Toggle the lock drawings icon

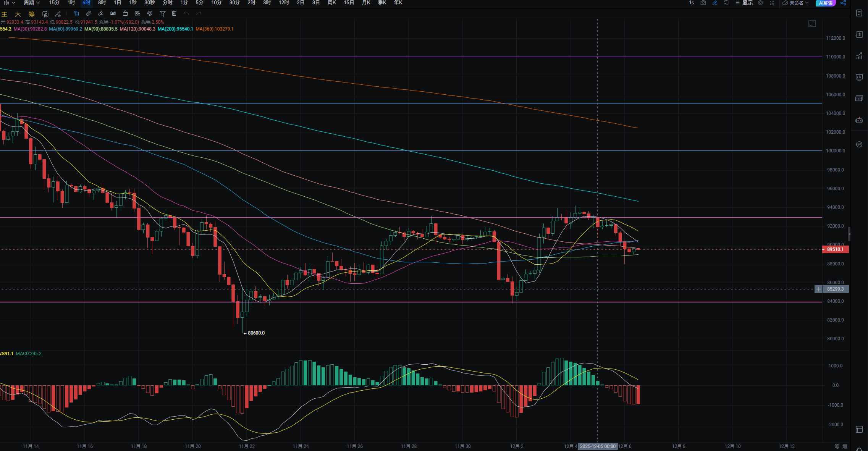click(125, 14)
